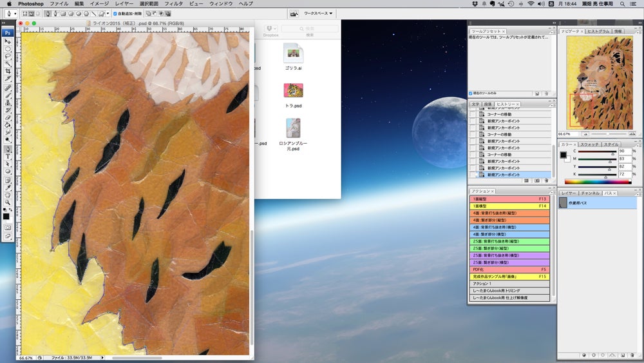Viewport: 644px width, 363px height.
Task: Select the Pen tool in the toolbox
Action: (x=8, y=149)
